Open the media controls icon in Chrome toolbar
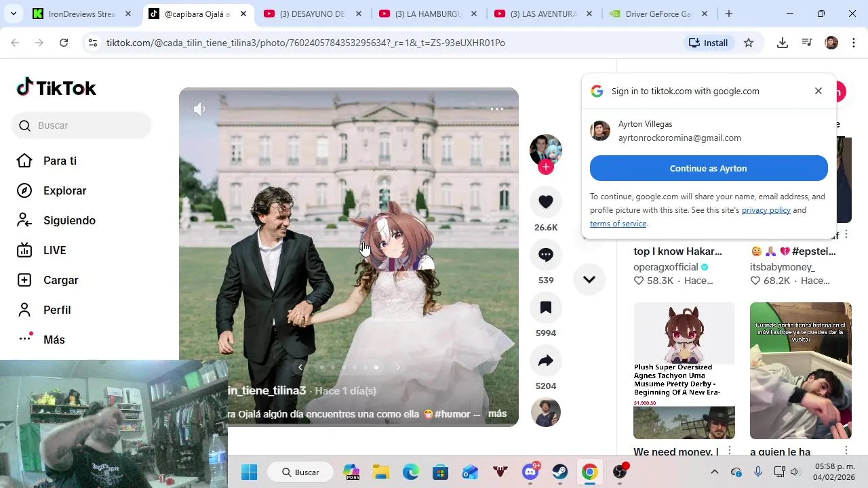Viewport: 868px width, 488px height. point(807,43)
